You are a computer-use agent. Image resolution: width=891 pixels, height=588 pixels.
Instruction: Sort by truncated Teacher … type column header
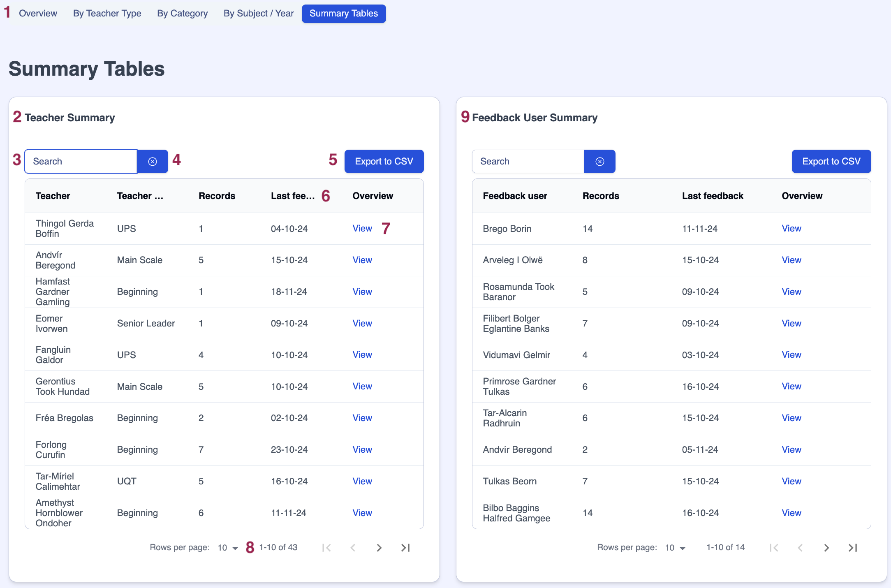(140, 196)
